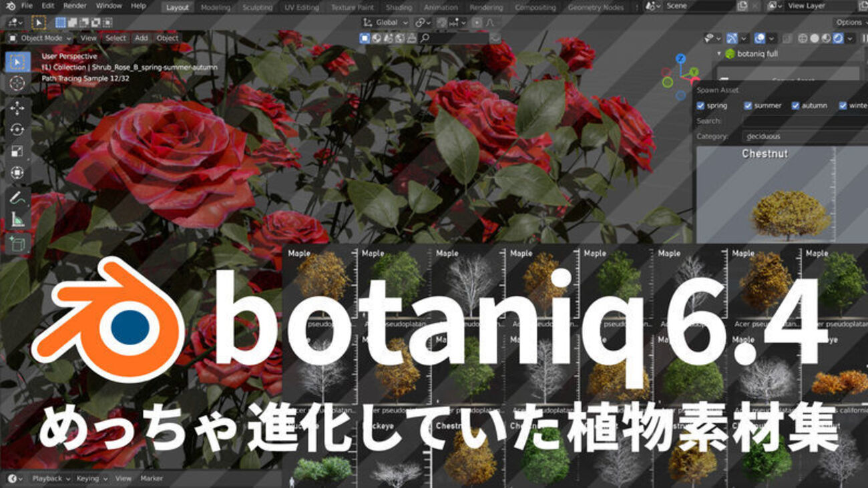This screenshot has width=868, height=488.
Task: Click the Spawn Asset Search field
Action: point(805,121)
